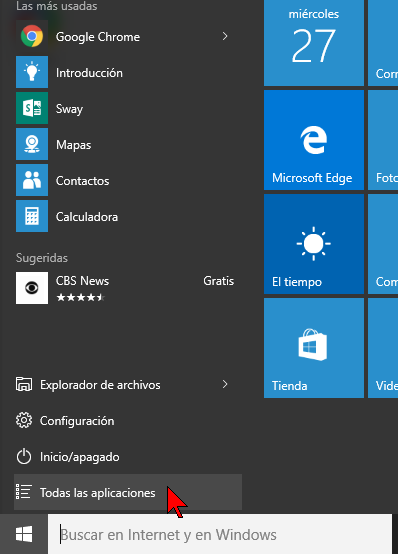Open the El tiempo weather tile

tap(314, 244)
